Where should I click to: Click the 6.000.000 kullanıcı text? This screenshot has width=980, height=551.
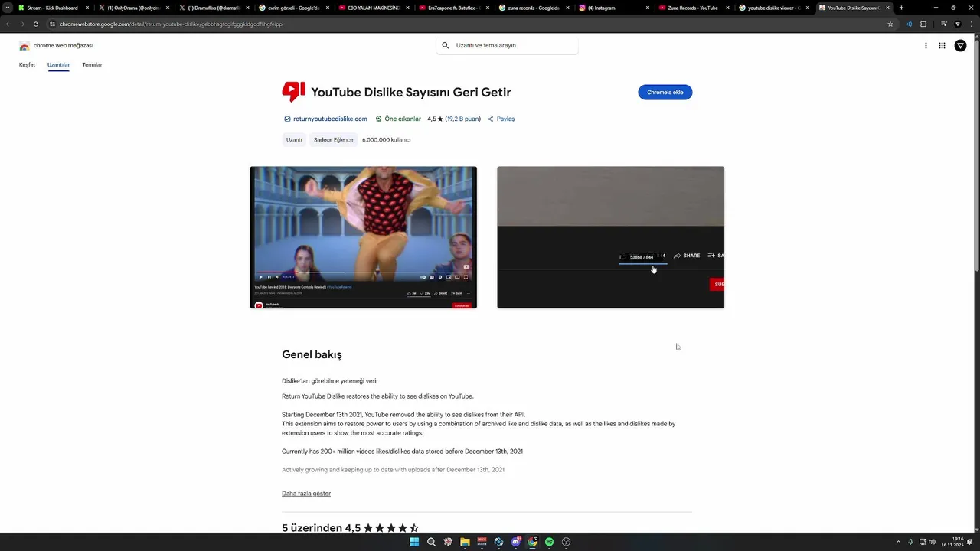[386, 140]
